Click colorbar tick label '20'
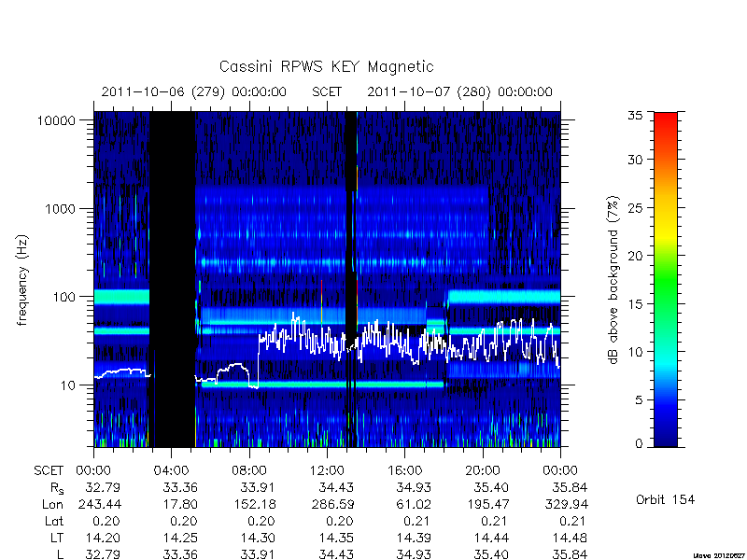Image resolution: width=747 pixels, height=560 pixels. 635,256
